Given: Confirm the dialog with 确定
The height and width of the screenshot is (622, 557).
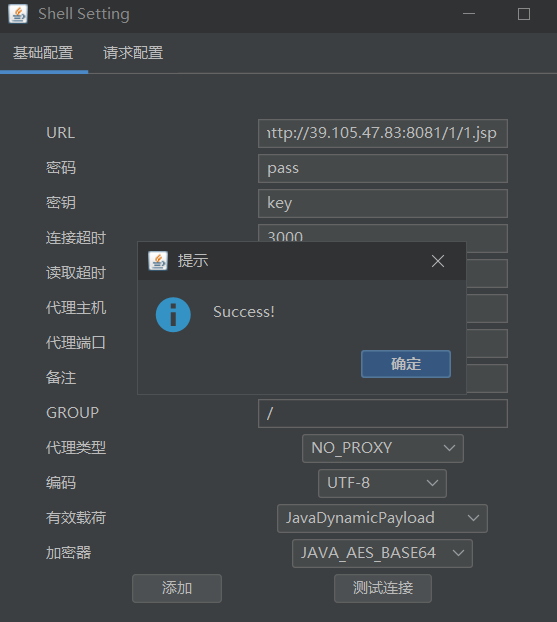Looking at the screenshot, I should (x=405, y=364).
